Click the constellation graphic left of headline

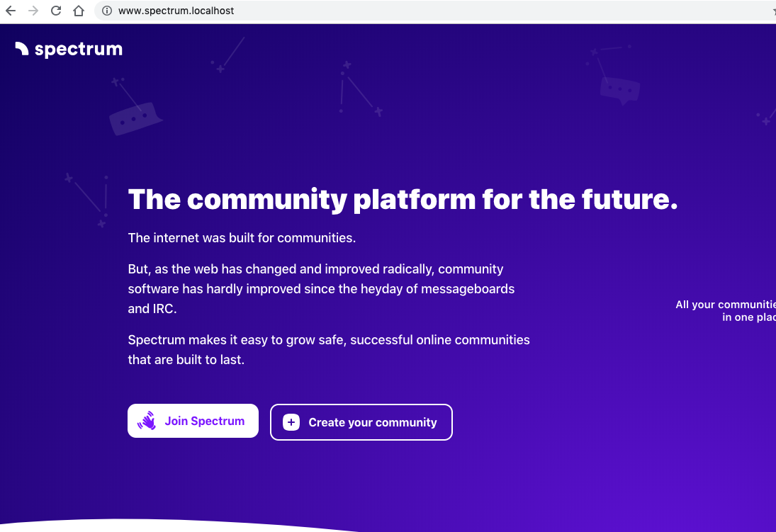coord(87,200)
